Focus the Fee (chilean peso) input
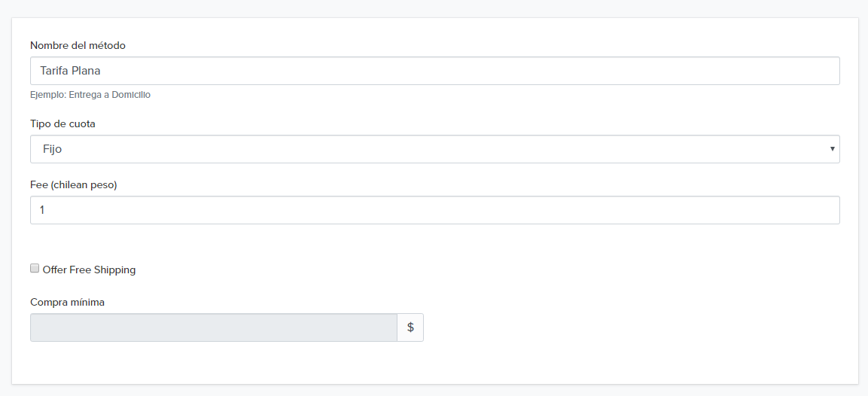 pos(434,210)
